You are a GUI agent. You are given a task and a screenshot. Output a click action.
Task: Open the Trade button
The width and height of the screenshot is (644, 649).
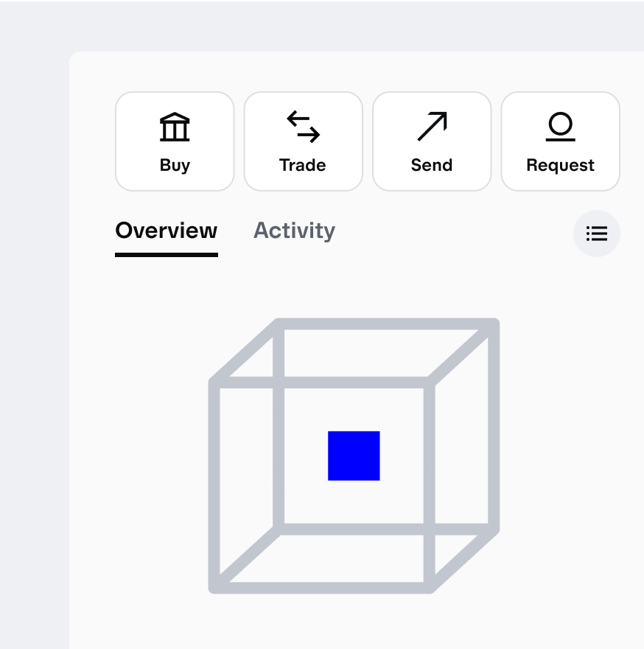pyautogui.click(x=303, y=141)
